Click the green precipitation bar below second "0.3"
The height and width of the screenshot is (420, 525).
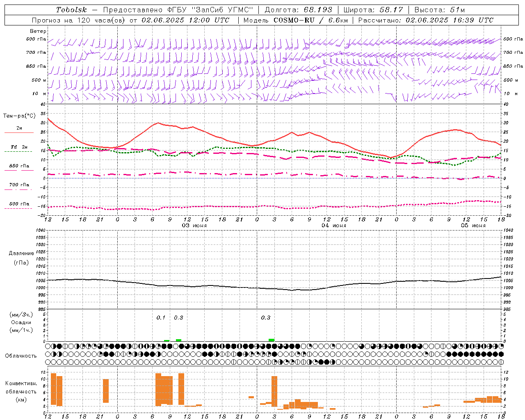click(x=272, y=340)
